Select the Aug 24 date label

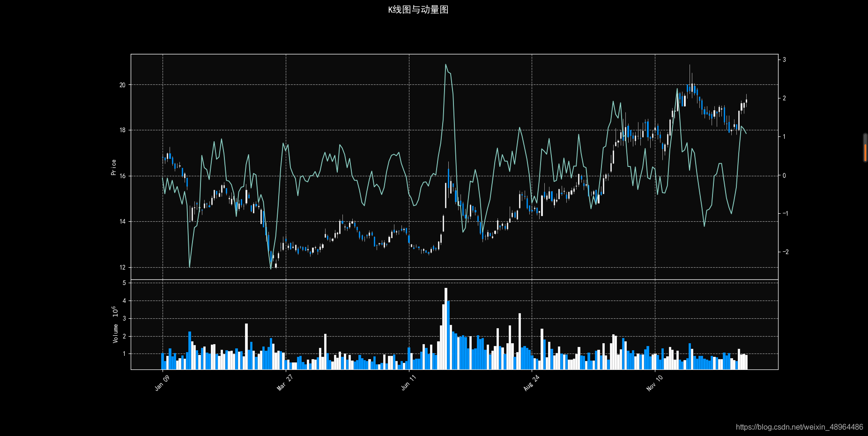(x=531, y=383)
